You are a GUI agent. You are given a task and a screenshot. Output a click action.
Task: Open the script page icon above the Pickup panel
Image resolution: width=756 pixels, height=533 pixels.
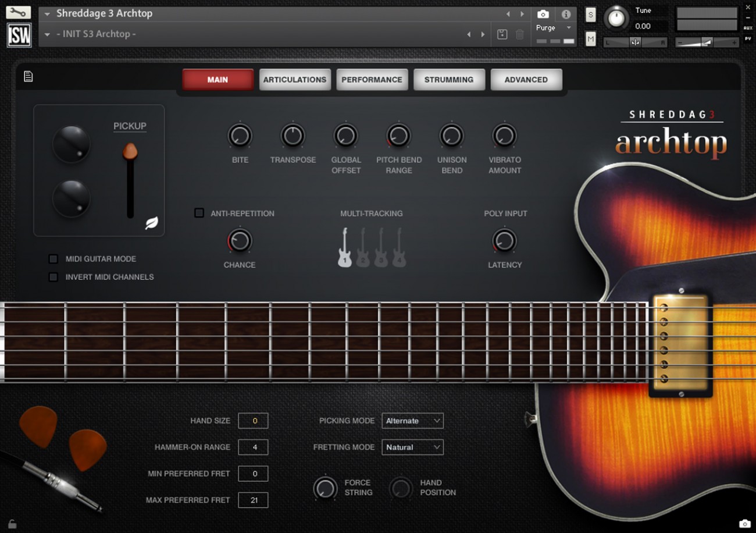[27, 76]
